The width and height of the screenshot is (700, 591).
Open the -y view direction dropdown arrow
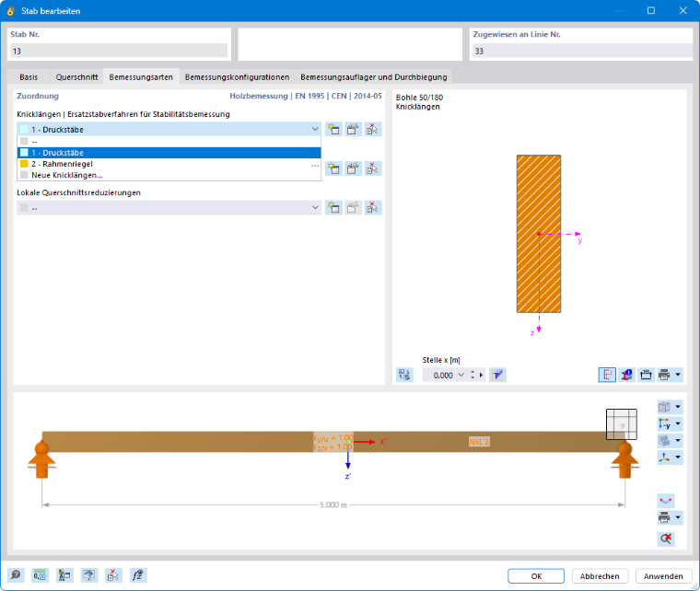click(x=678, y=423)
